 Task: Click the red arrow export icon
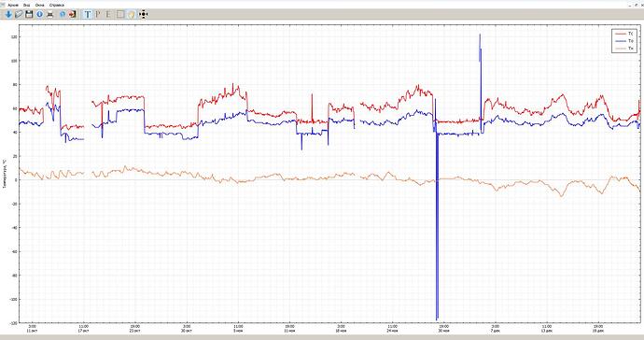tap(72, 14)
